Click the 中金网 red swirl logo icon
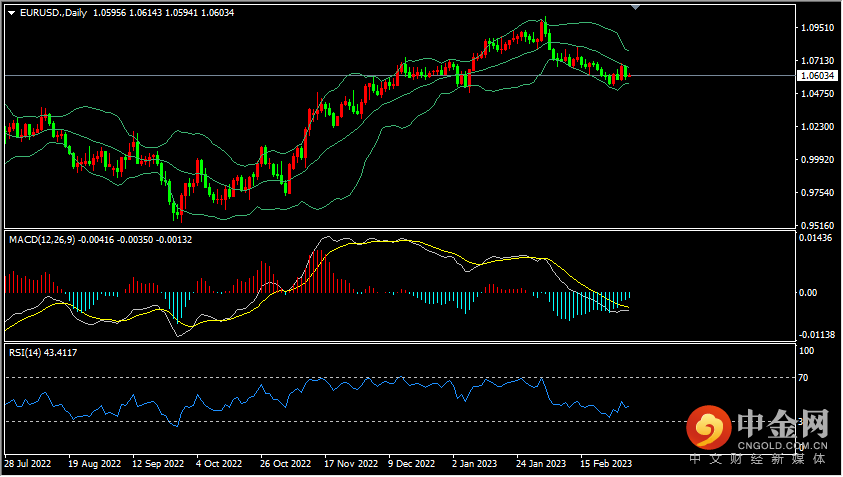The image size is (843, 477). pyautogui.click(x=708, y=428)
